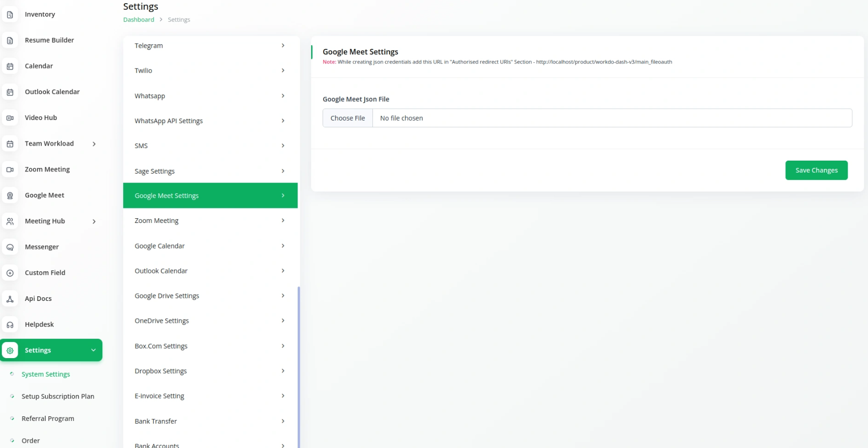Screen dimensions: 868x448
Task: Open Custom Field from sidebar
Action: [45, 273]
